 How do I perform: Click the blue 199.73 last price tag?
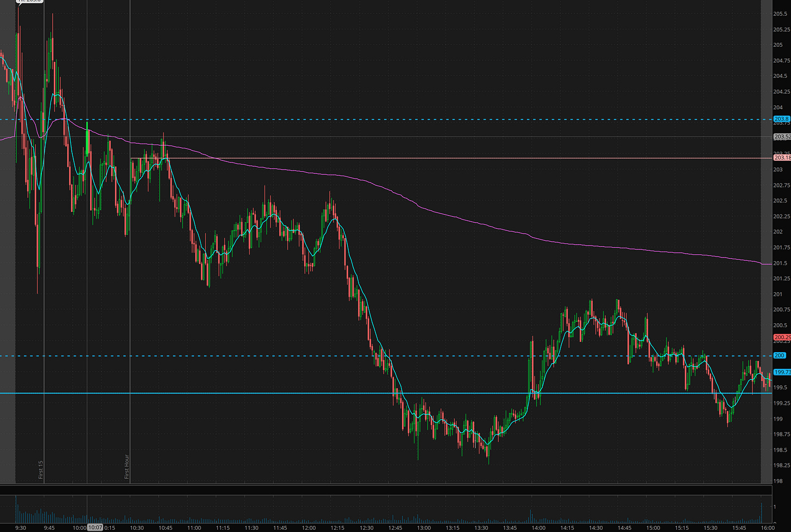[782, 372]
